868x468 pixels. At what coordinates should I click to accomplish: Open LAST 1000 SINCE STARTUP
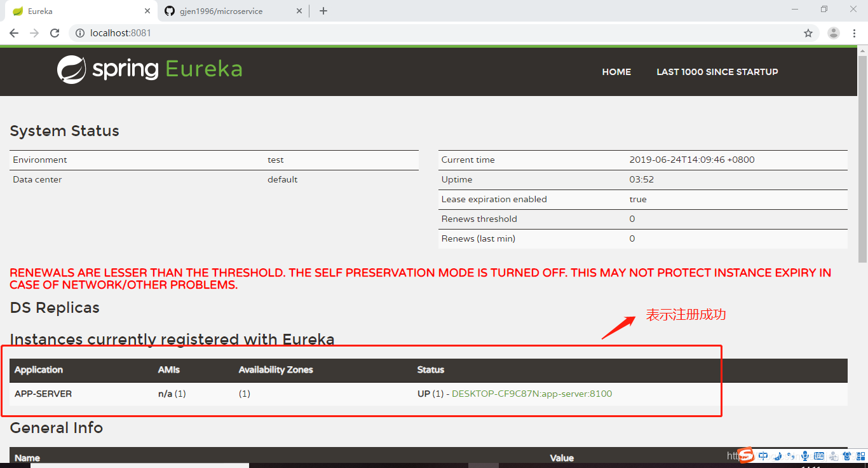point(717,72)
